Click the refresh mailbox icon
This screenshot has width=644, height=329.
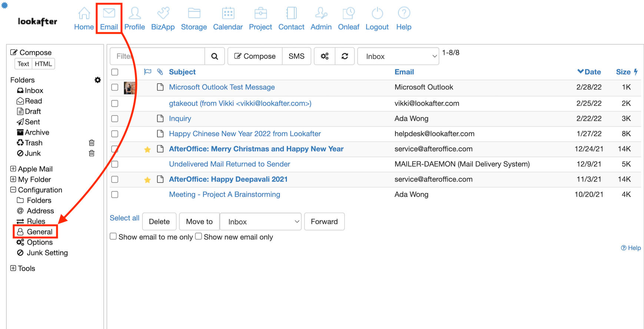click(345, 56)
